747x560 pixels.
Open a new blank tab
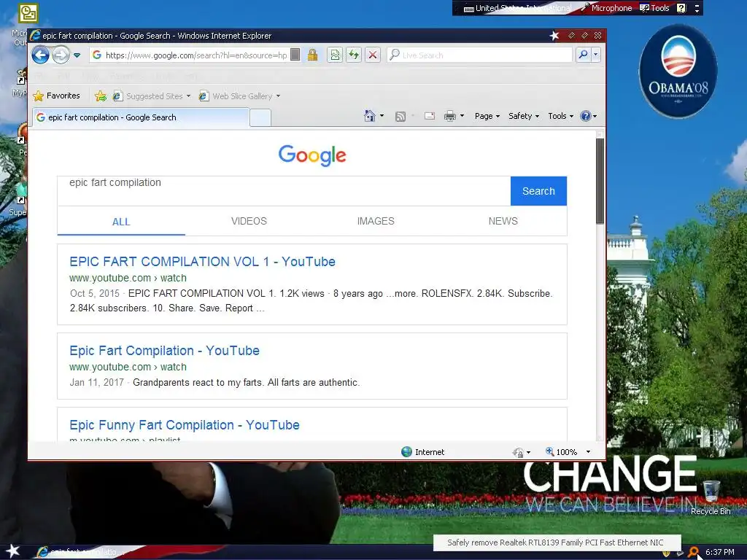260,117
